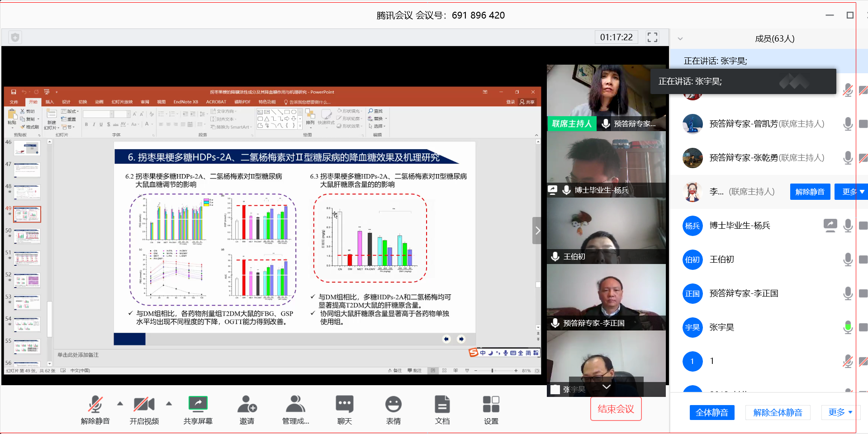Viewport: 868px width, 434px height.
Task: Click 解除全体静音 unmute all button
Action: click(778, 412)
